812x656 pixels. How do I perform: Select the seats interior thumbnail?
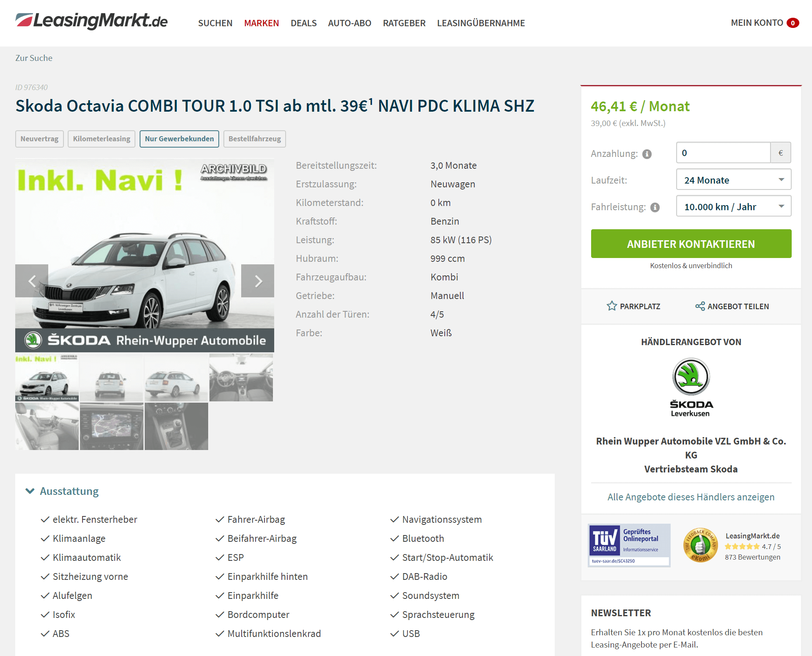pos(47,426)
